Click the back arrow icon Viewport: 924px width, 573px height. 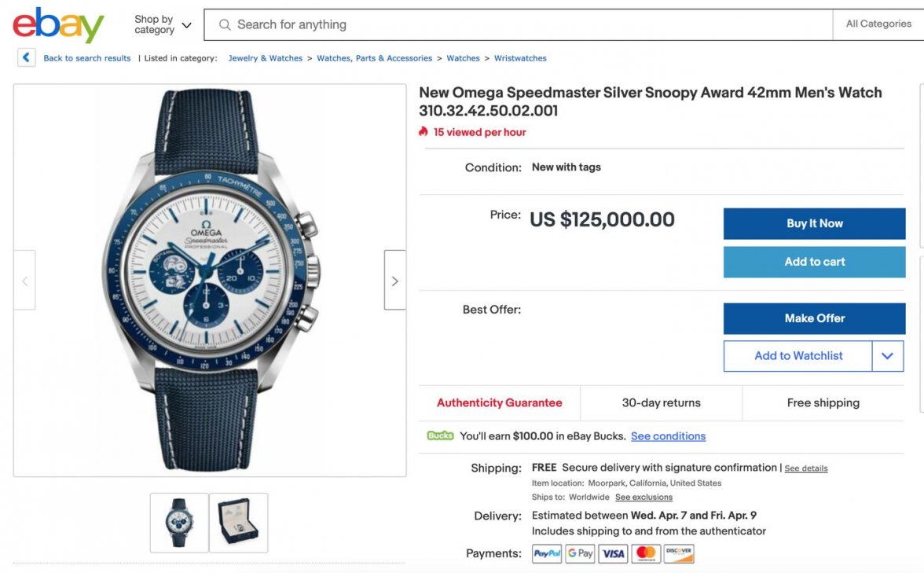pyautogui.click(x=26, y=57)
